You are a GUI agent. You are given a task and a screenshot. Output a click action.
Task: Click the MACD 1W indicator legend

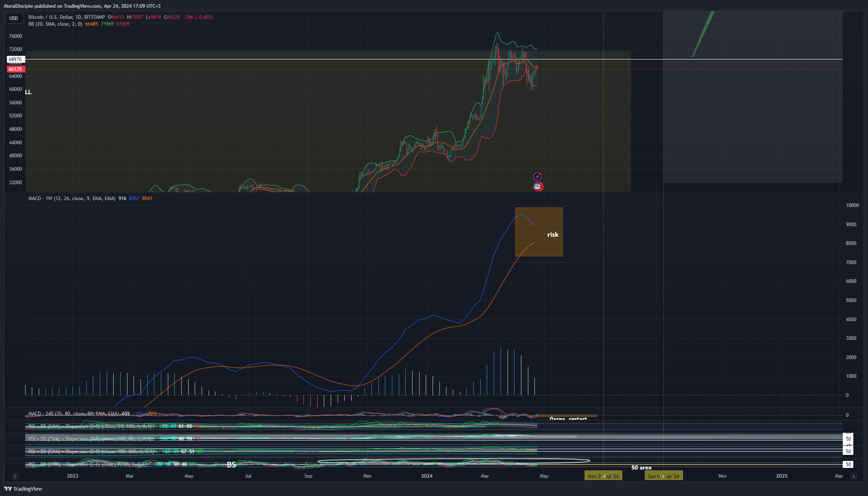[x=72, y=198]
